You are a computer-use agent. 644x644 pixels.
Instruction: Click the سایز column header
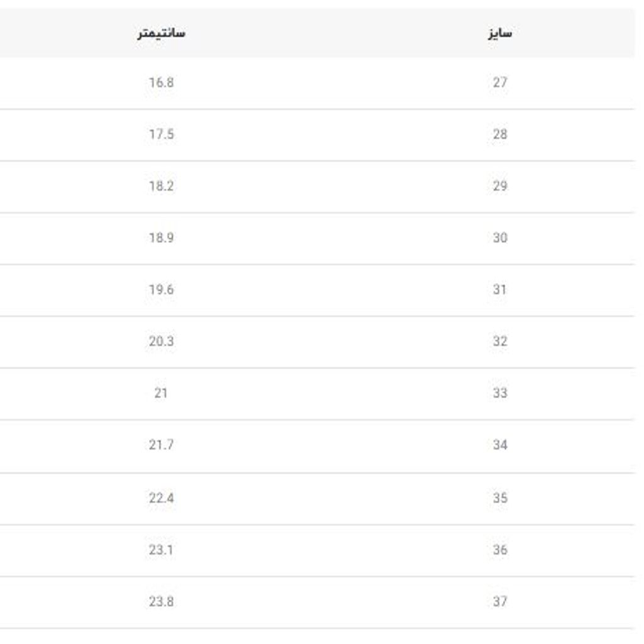[x=500, y=33]
